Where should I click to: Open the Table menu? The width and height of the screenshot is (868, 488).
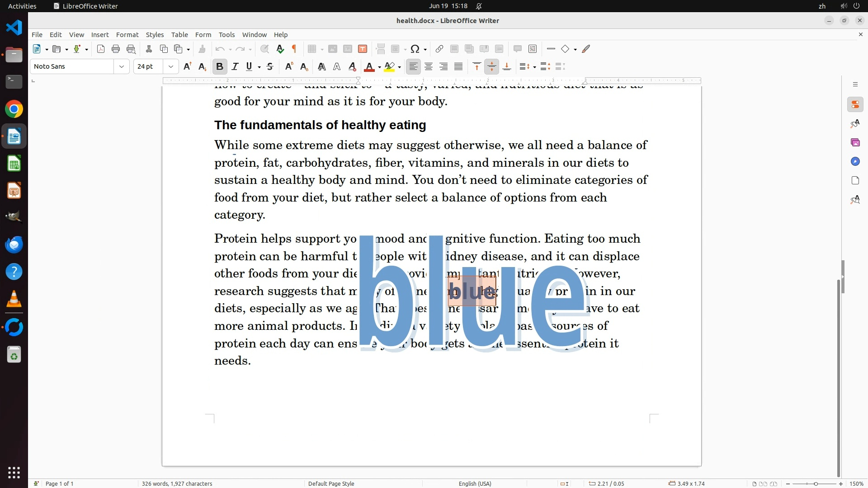(179, 34)
